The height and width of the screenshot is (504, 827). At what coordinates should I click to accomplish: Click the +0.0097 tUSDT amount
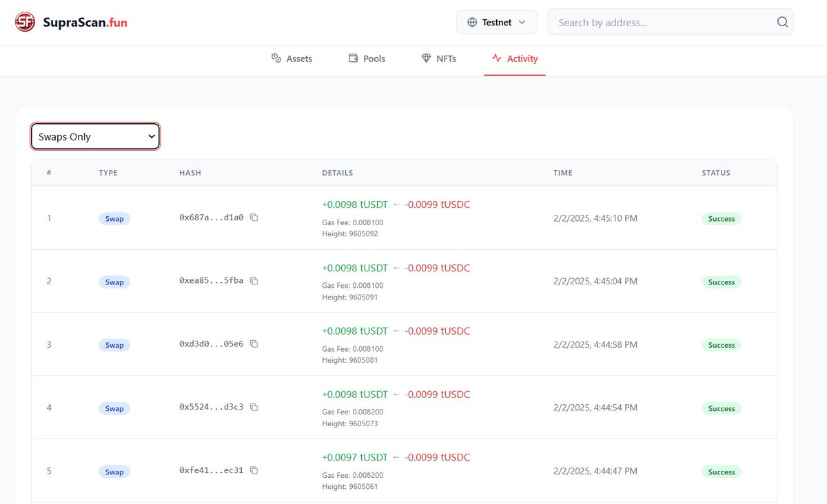point(355,457)
